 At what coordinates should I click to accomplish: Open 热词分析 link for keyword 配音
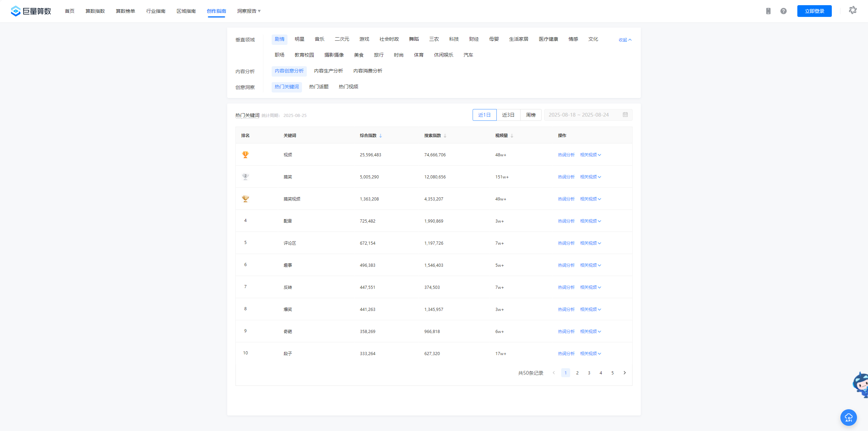pyautogui.click(x=566, y=221)
